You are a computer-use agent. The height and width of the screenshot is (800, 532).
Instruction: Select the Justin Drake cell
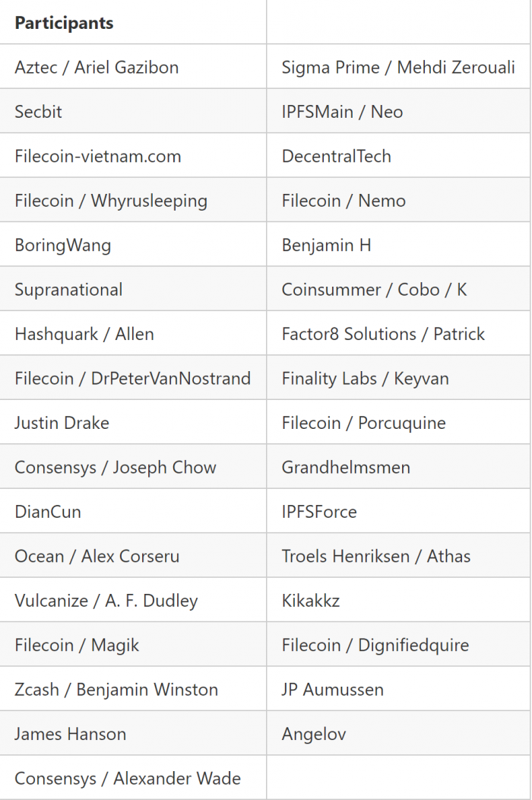coord(132,421)
